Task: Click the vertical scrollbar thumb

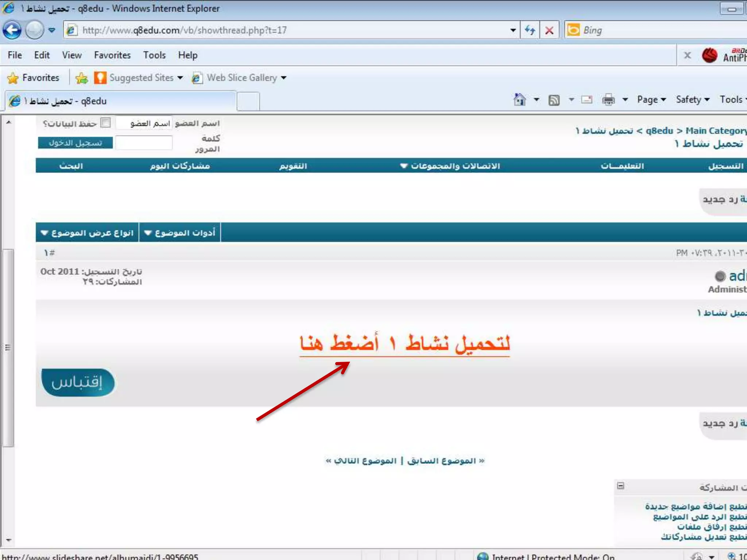Action: (8, 348)
